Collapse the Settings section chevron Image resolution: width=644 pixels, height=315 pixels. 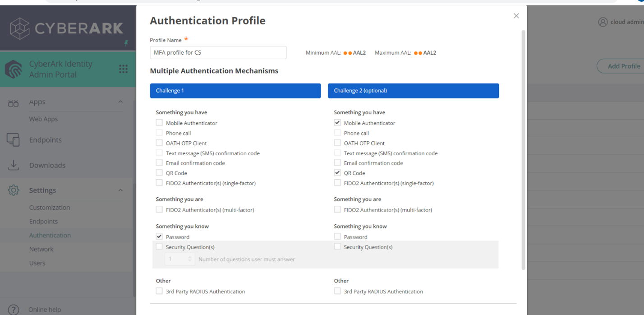tap(120, 190)
